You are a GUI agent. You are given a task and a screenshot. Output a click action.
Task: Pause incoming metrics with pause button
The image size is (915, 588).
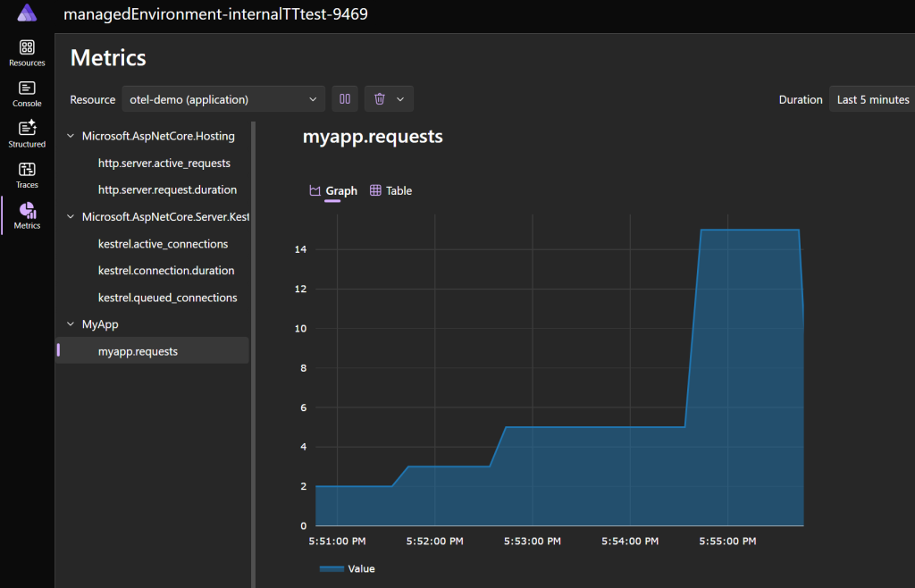[345, 99]
